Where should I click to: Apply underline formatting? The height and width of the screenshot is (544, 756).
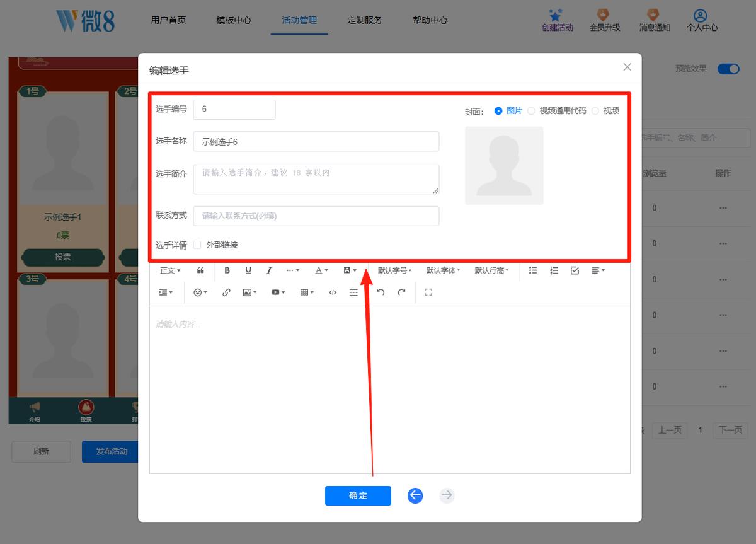248,270
